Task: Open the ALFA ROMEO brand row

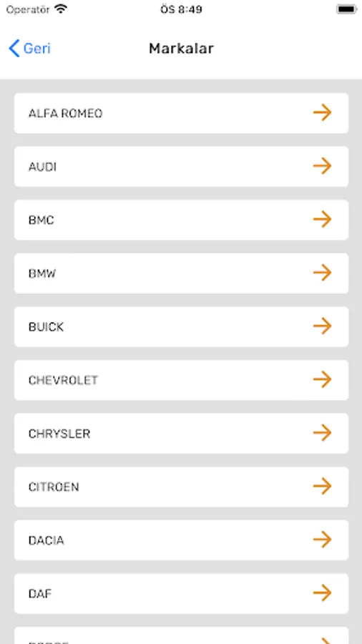Action: 182,113
